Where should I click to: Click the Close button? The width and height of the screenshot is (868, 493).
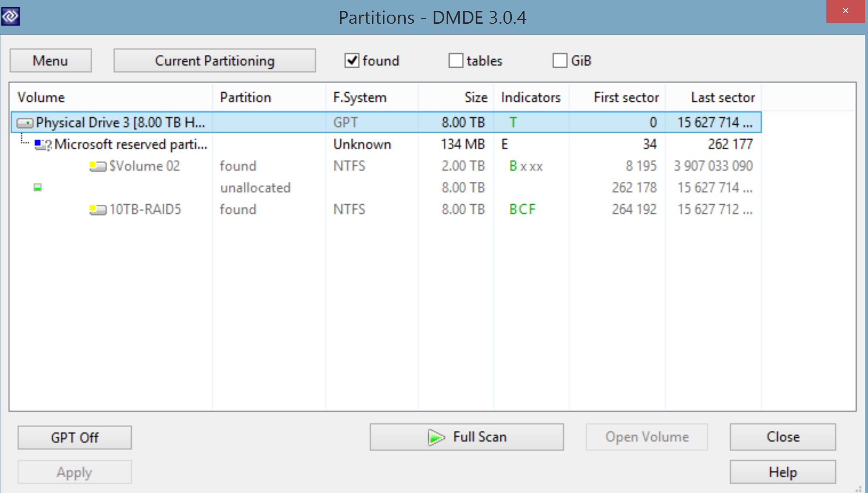pos(782,437)
